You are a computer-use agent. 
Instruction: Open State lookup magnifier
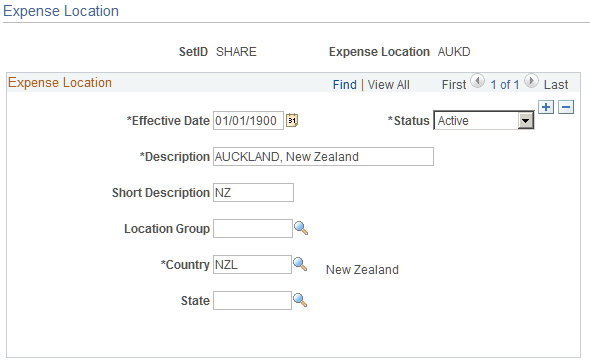pyautogui.click(x=300, y=300)
